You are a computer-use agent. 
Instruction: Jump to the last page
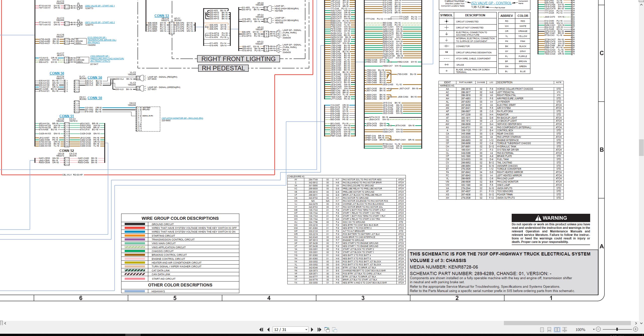(319, 329)
